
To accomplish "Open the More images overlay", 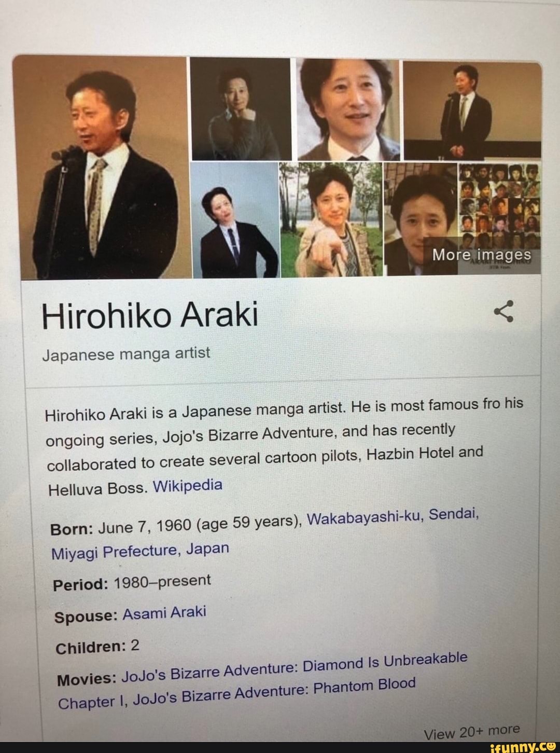I will 482,255.
